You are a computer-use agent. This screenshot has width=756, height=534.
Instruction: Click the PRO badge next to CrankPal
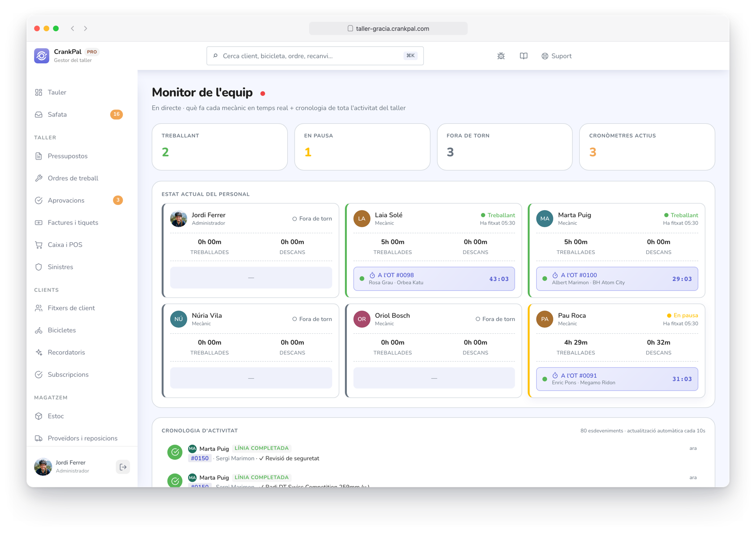[92, 52]
